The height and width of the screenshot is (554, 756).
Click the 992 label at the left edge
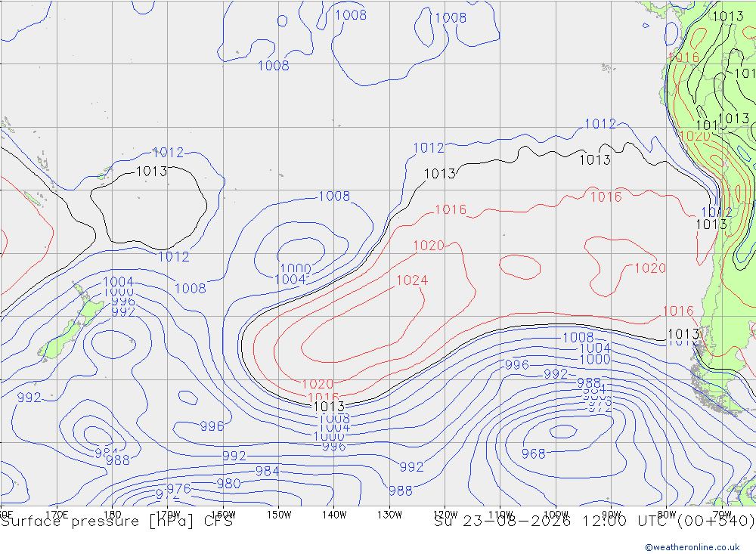(x=29, y=398)
